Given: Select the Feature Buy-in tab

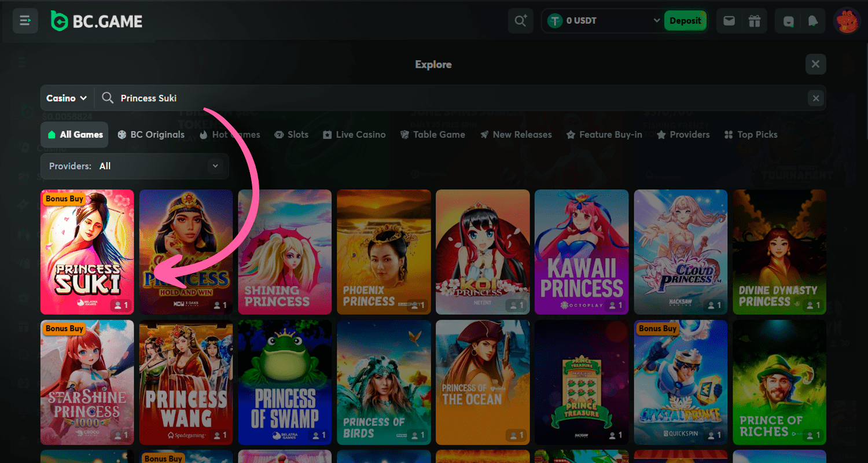Looking at the screenshot, I should click(604, 134).
